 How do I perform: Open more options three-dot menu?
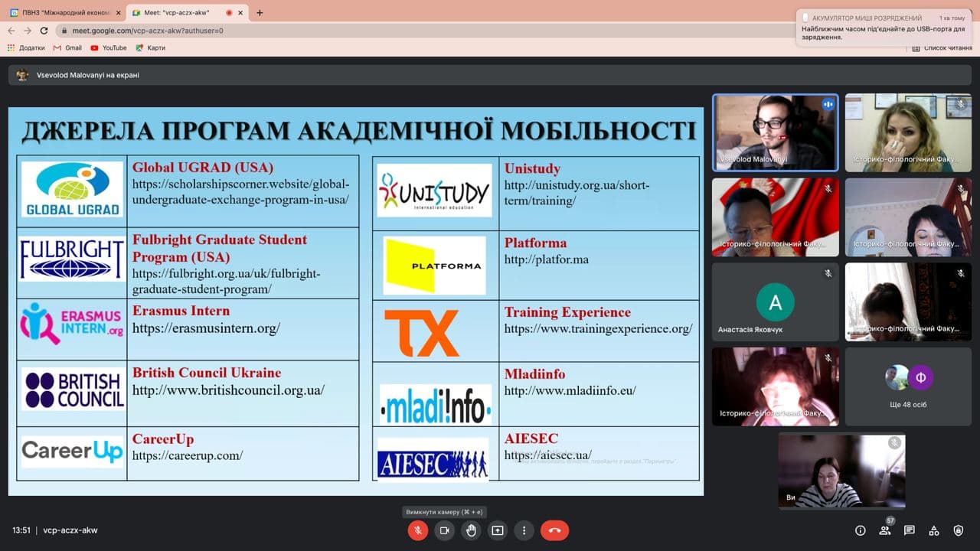524,530
